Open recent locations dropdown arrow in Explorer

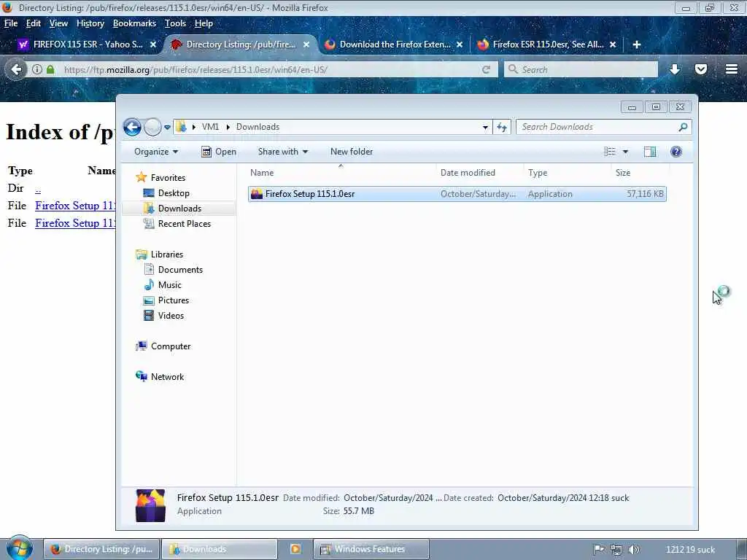pyautogui.click(x=167, y=127)
